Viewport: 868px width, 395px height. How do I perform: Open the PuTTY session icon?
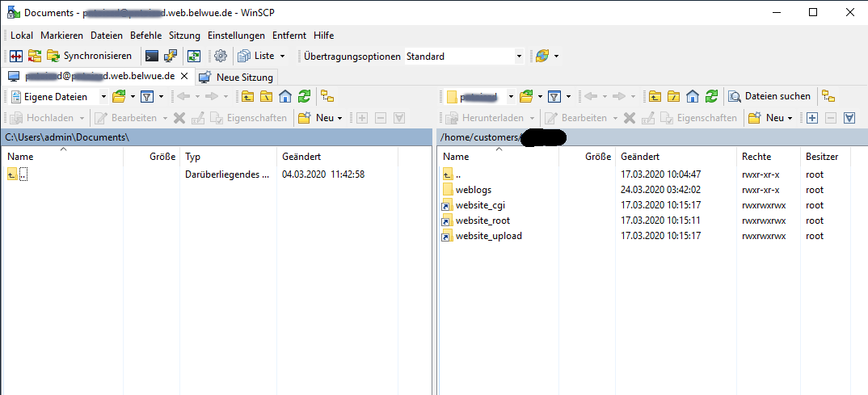[171, 56]
